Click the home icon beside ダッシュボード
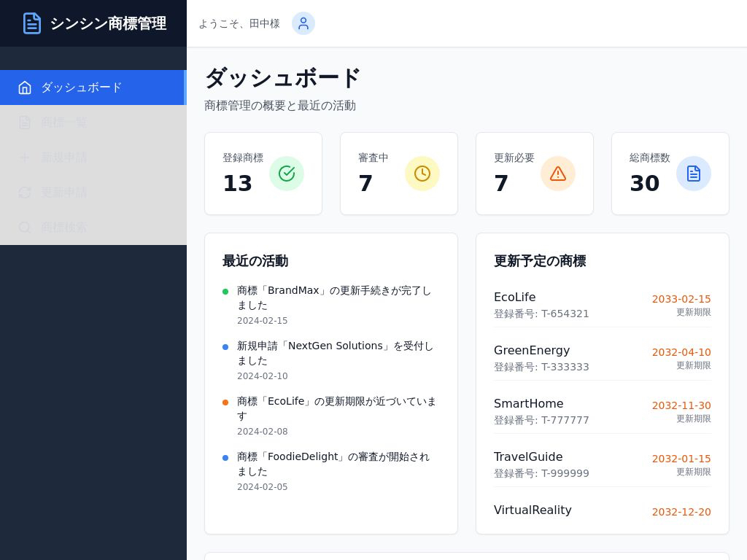The height and width of the screenshot is (560, 747). tap(25, 87)
